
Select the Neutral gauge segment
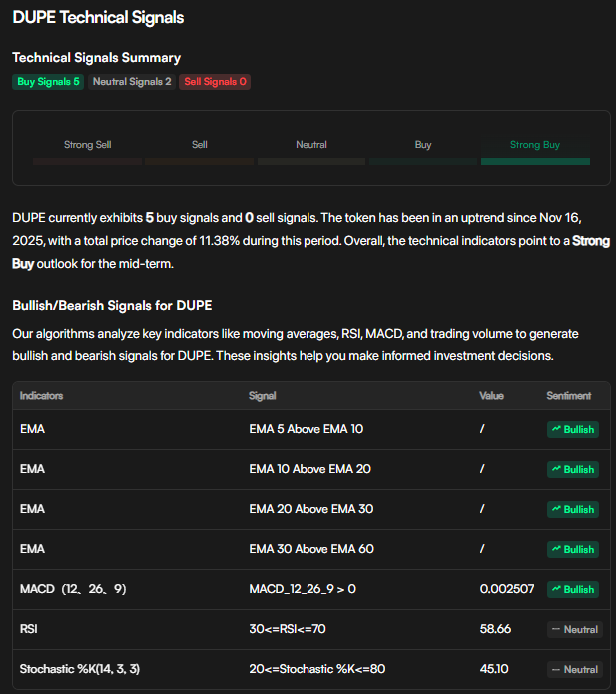[311, 151]
